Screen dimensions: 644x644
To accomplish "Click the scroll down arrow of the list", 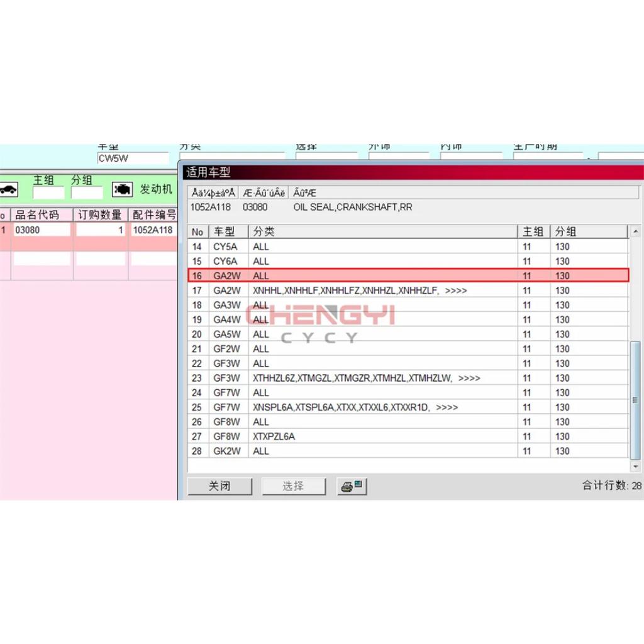I will point(635,466).
